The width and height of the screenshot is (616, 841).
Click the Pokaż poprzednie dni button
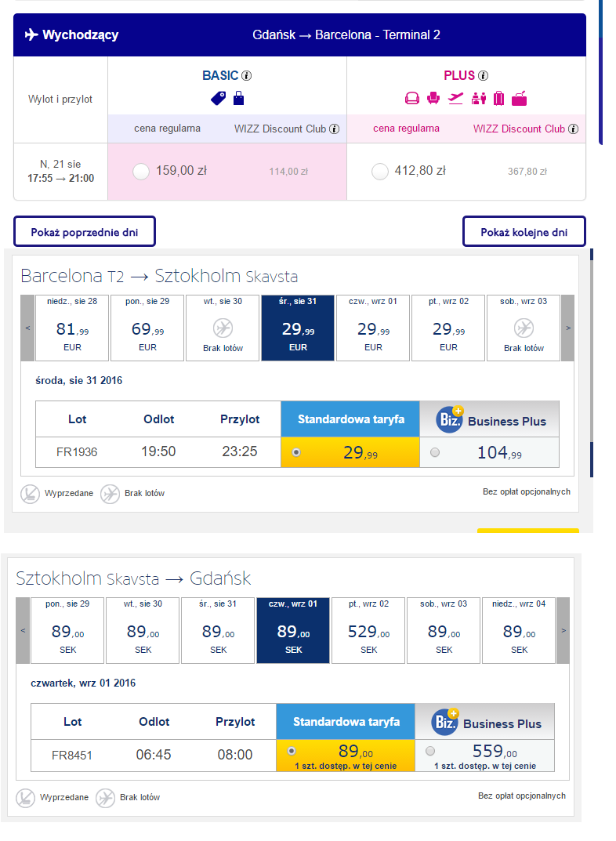click(x=85, y=232)
